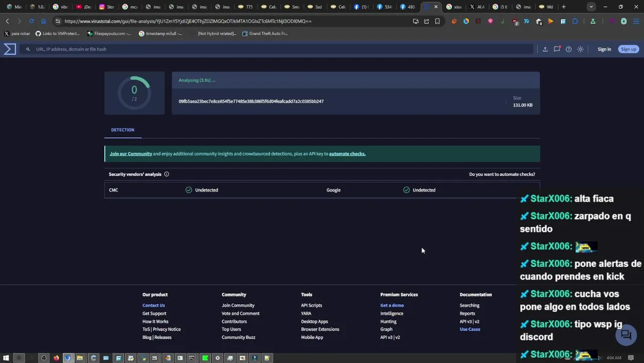Open a new browser tab with plus
Screen dimensions: 644x363
point(563,7)
